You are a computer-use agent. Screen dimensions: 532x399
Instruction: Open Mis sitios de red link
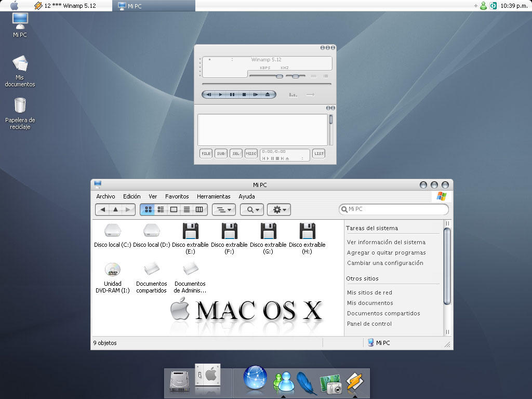(369, 292)
